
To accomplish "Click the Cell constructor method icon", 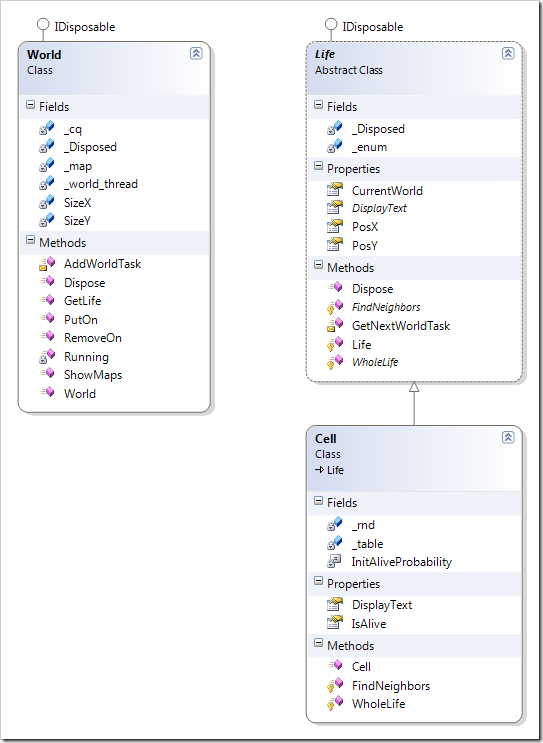I will 335,666.
